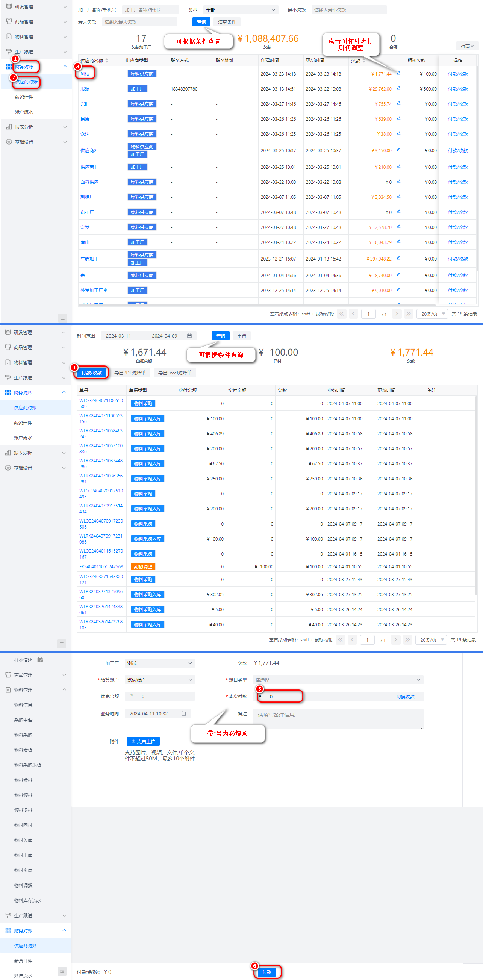
Task: Expand the 行高 row height dropdown
Action: pyautogui.click(x=466, y=46)
